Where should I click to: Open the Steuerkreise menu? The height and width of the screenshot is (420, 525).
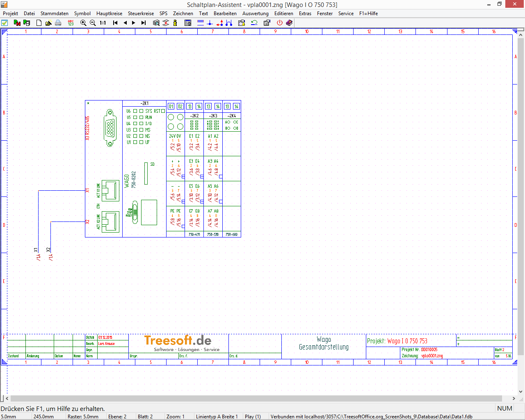click(x=141, y=14)
